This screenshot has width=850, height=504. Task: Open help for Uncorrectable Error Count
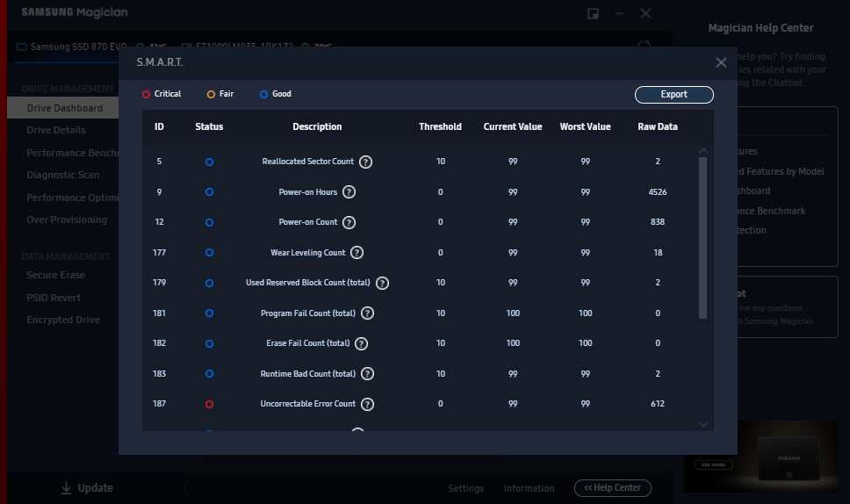[x=368, y=404]
